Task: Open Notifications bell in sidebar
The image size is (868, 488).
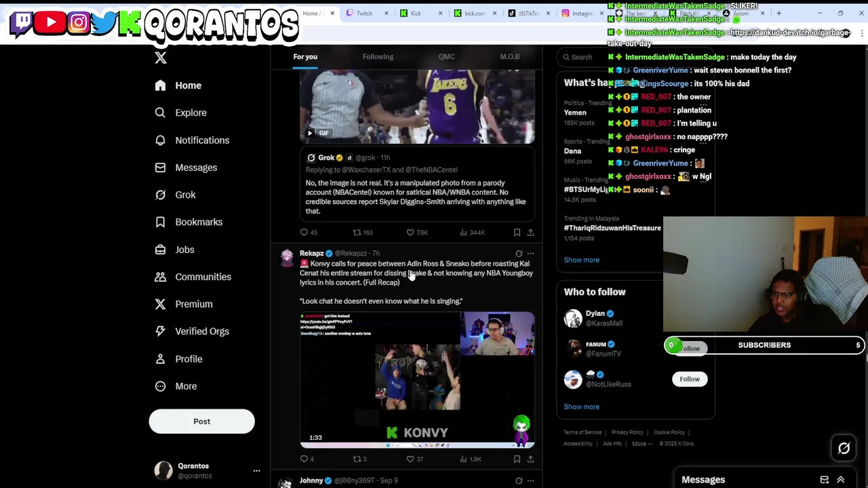Action: (160, 140)
